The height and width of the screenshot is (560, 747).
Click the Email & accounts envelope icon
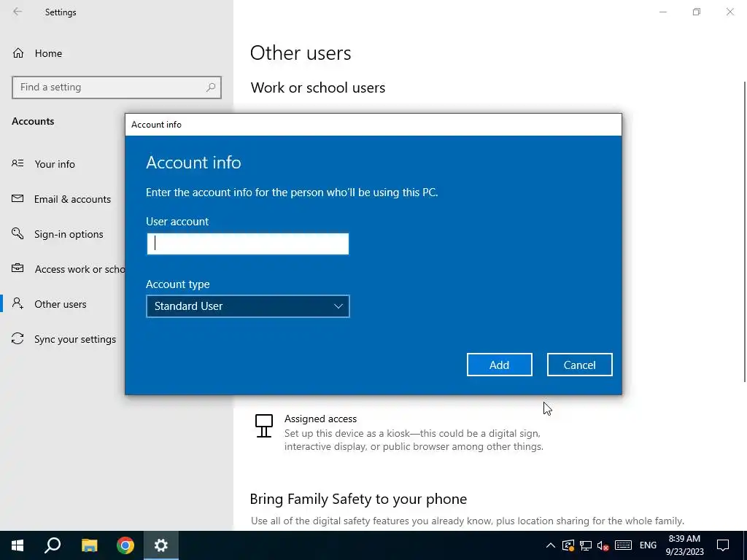[18, 198]
